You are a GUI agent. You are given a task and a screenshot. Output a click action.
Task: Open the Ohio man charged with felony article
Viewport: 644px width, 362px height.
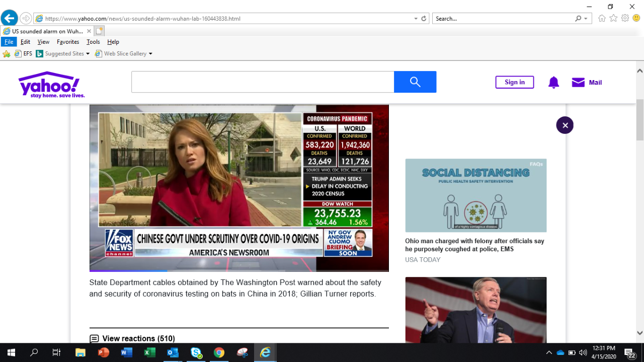coord(474,245)
